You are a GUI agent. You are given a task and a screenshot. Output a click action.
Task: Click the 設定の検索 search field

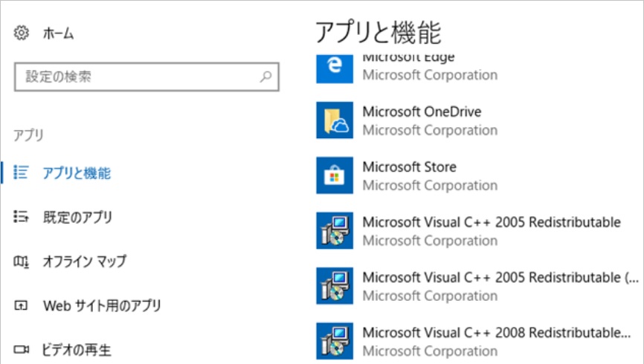146,77
